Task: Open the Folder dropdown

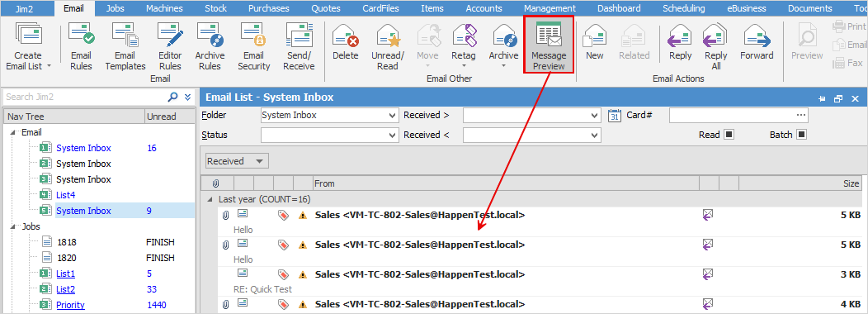Action: tap(393, 116)
